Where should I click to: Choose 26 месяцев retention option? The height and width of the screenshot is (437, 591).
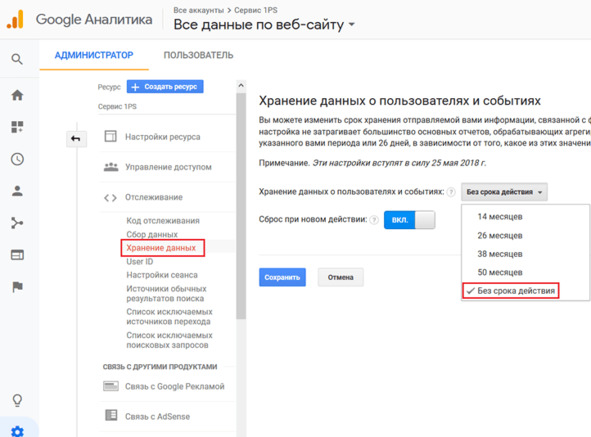500,236
